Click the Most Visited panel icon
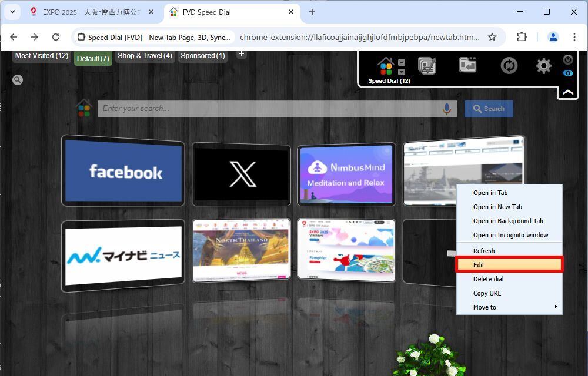Screen dimensions: 588x376 (427, 66)
